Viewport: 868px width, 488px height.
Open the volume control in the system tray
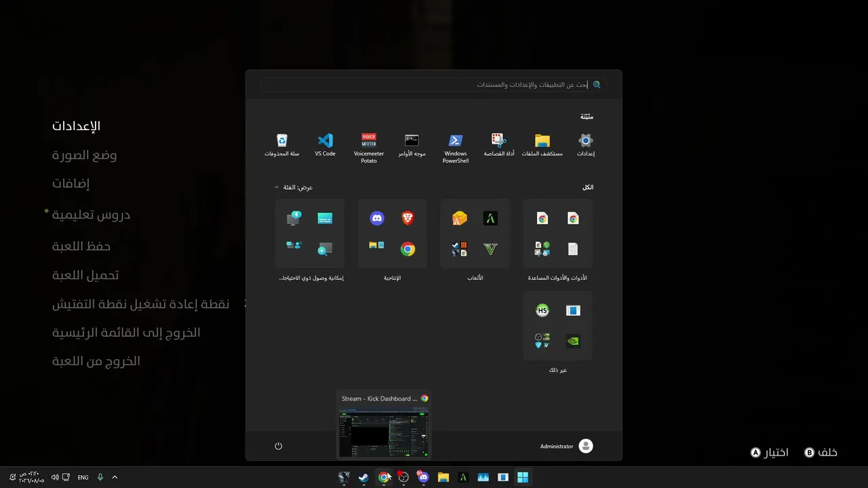pyautogui.click(x=55, y=477)
